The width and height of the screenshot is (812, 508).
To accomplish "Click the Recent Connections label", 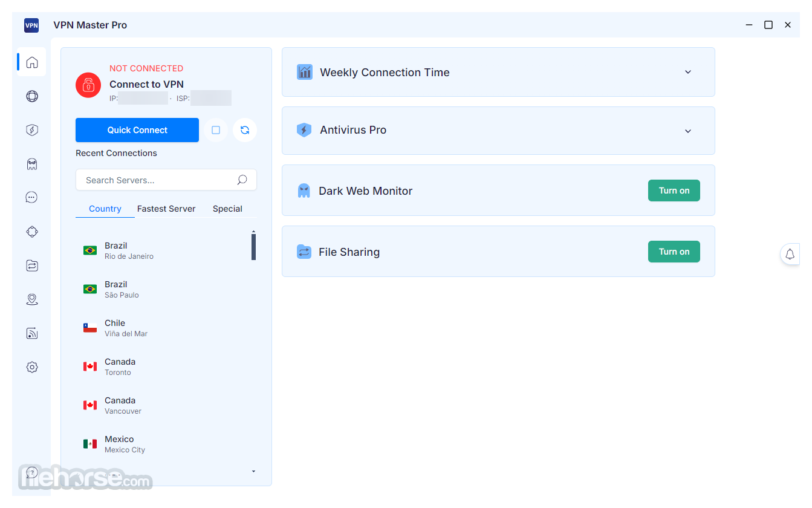I will tap(116, 153).
